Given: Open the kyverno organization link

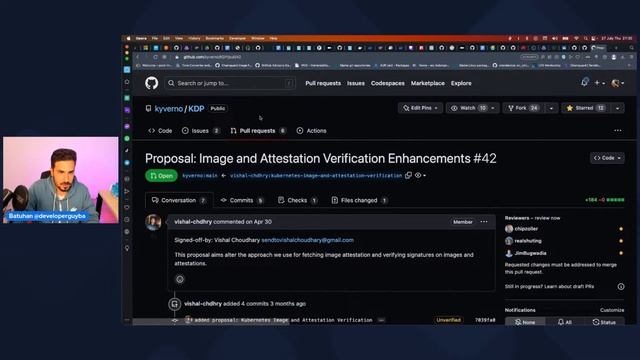Looking at the screenshot, I should click(x=169, y=109).
